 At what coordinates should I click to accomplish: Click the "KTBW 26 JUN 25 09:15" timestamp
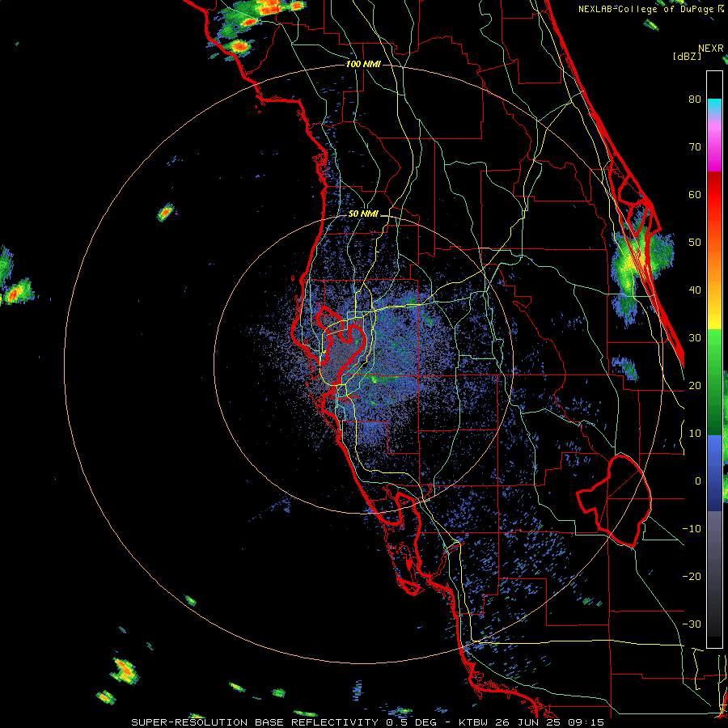(x=531, y=722)
